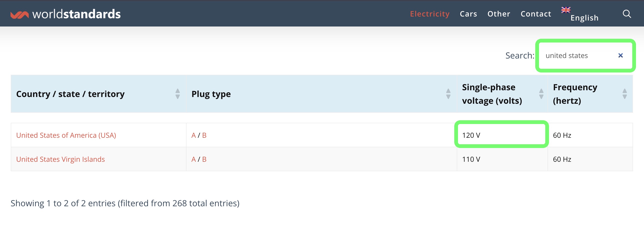Sort by Country / state / territory arrows
This screenshot has height=252, width=644.
[177, 94]
